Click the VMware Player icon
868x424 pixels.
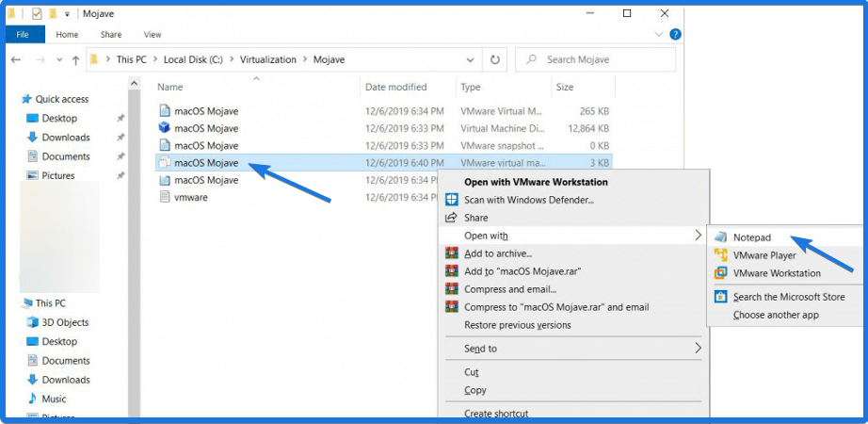pos(720,255)
